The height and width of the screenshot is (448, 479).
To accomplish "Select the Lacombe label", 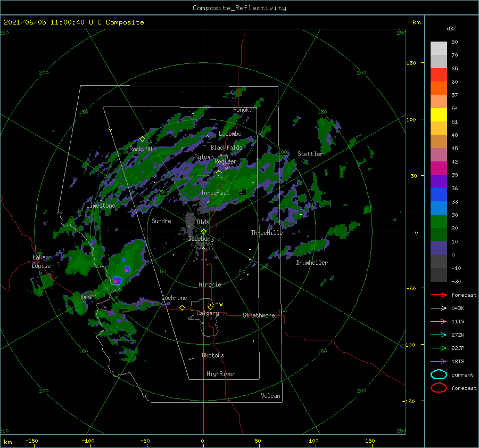I will tap(230, 134).
